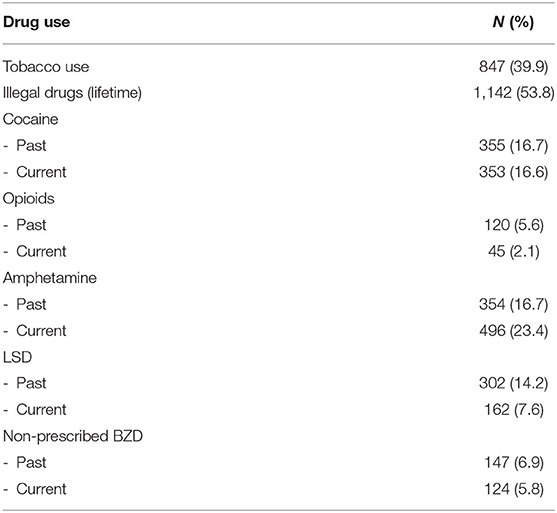557x513 pixels.
Task: Click the Illegal drugs (lifetime) label
Action: click(x=72, y=93)
